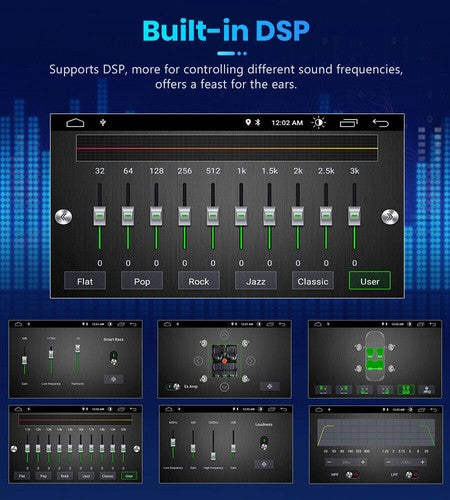Tap the brightness icon beside 12:02 AM
Viewport: 450px width, 500px height.
[x=319, y=123]
